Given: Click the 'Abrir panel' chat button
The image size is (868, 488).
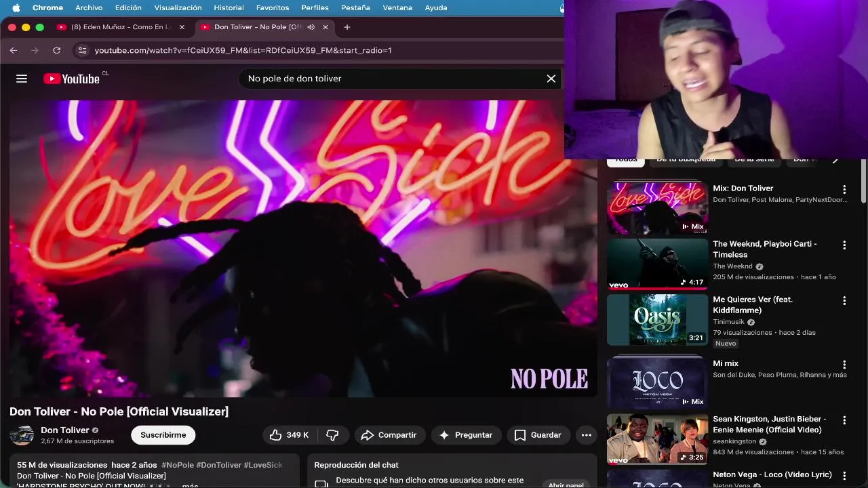Looking at the screenshot, I should (566, 485).
